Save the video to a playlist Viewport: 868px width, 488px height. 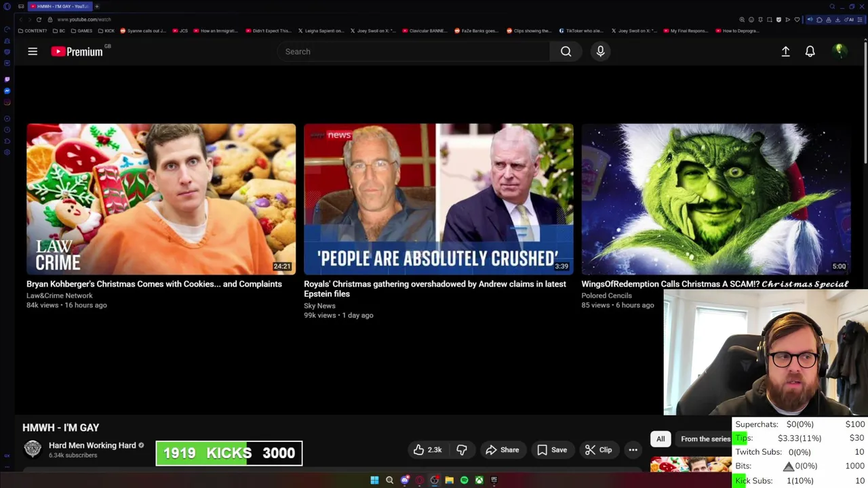tap(552, 450)
